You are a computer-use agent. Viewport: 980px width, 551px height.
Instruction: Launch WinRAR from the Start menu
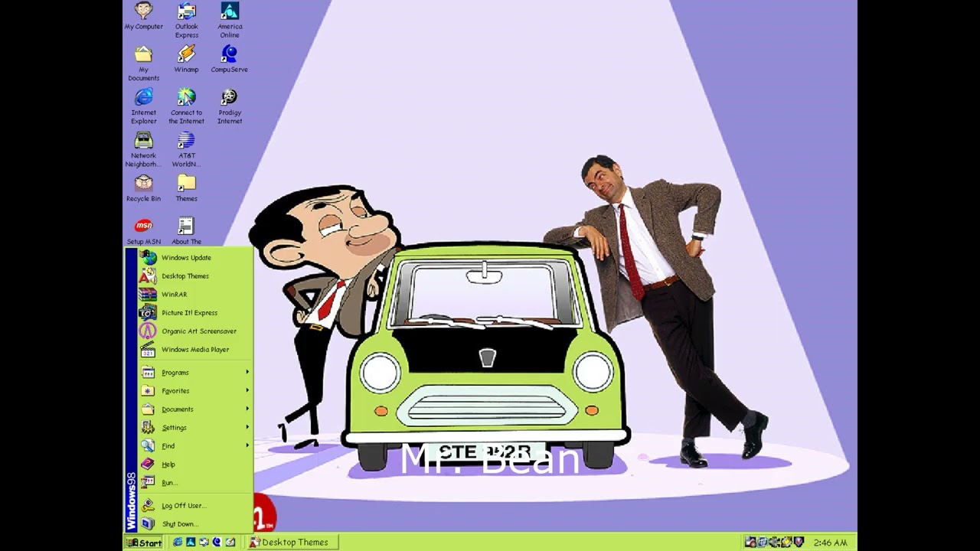pos(195,294)
